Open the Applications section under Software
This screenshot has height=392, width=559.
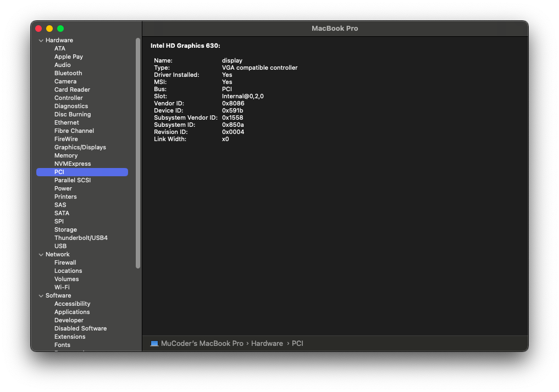point(71,312)
